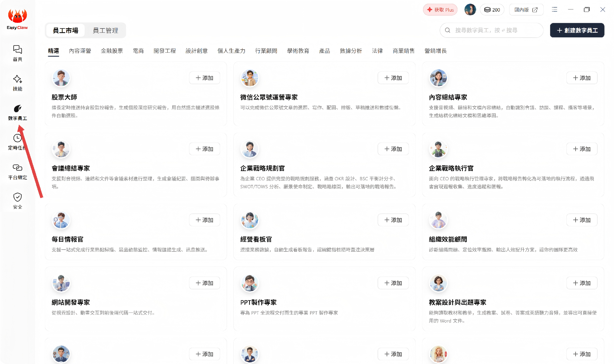This screenshot has height=364, width=614.
Task: Switch to the 員工管理 tab
Action: (x=105, y=30)
